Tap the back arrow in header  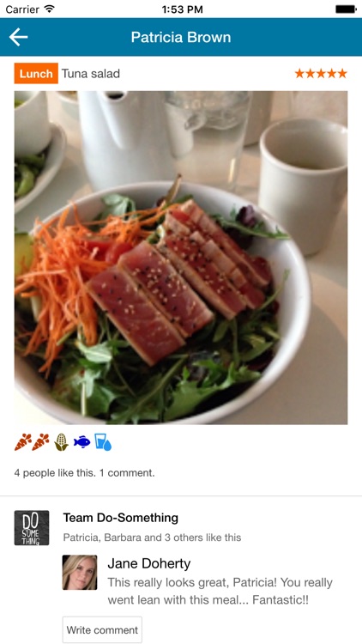pos(19,38)
